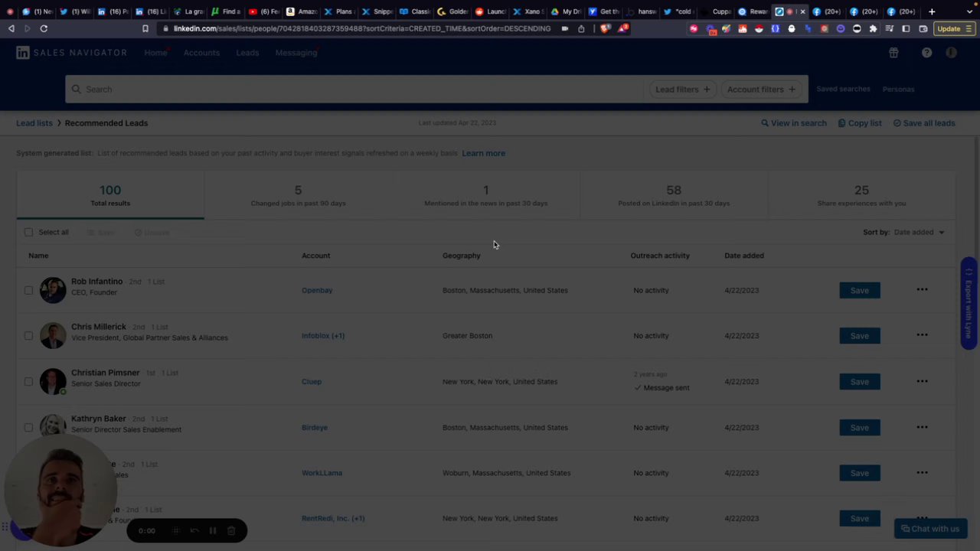Image resolution: width=980 pixels, height=551 pixels.
Task: Click into the Search input field
Action: point(354,90)
